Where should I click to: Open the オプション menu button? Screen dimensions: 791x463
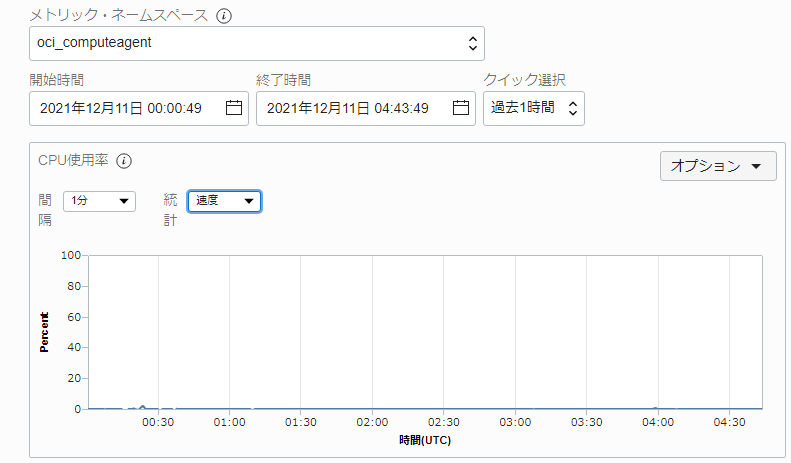[718, 166]
